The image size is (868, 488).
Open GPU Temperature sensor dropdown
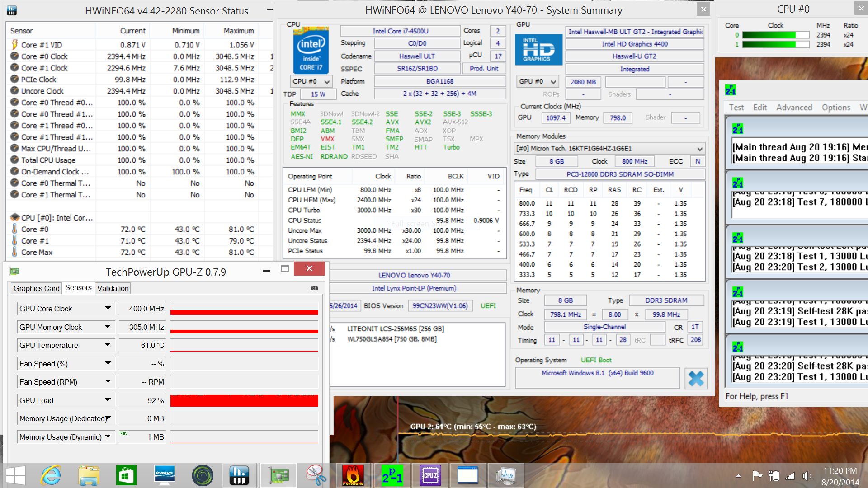(x=108, y=345)
